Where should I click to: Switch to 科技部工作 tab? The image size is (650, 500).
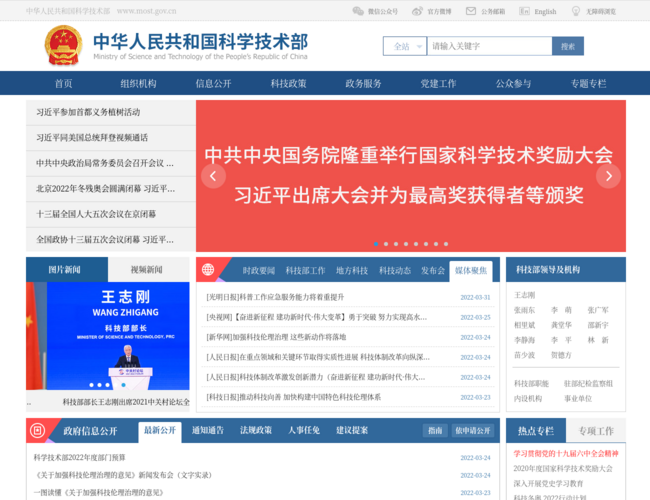(306, 271)
